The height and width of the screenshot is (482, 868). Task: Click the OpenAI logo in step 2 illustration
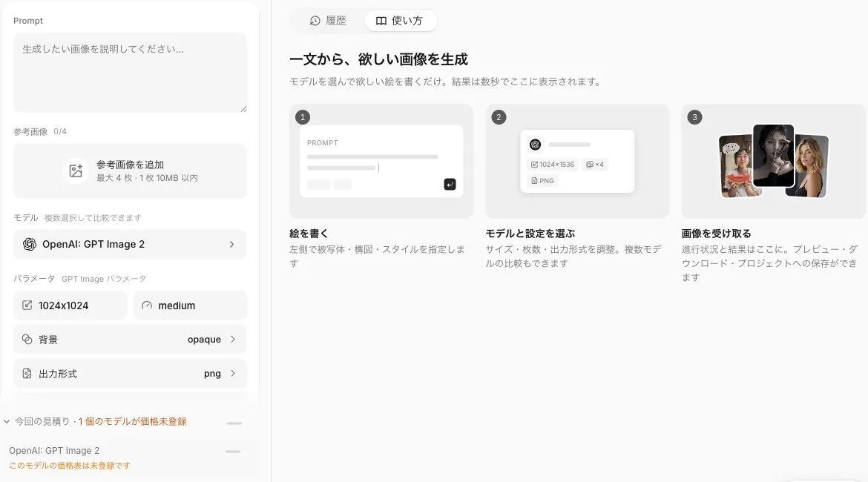coord(536,145)
